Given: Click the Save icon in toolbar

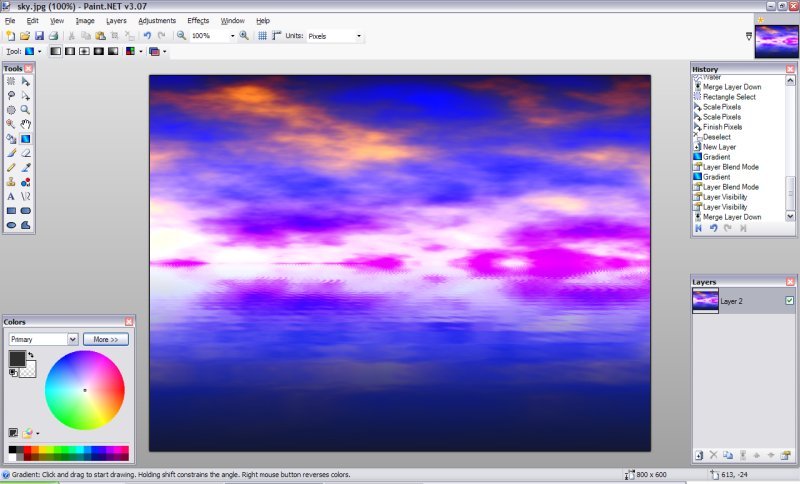Looking at the screenshot, I should (x=39, y=35).
